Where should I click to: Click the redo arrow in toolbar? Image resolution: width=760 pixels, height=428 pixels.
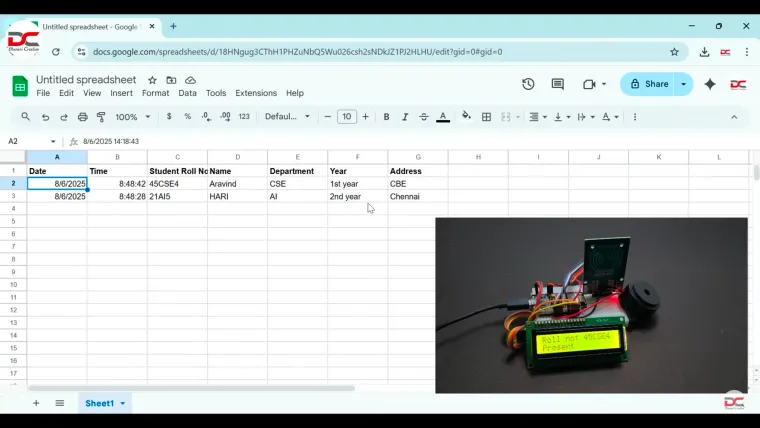point(64,117)
